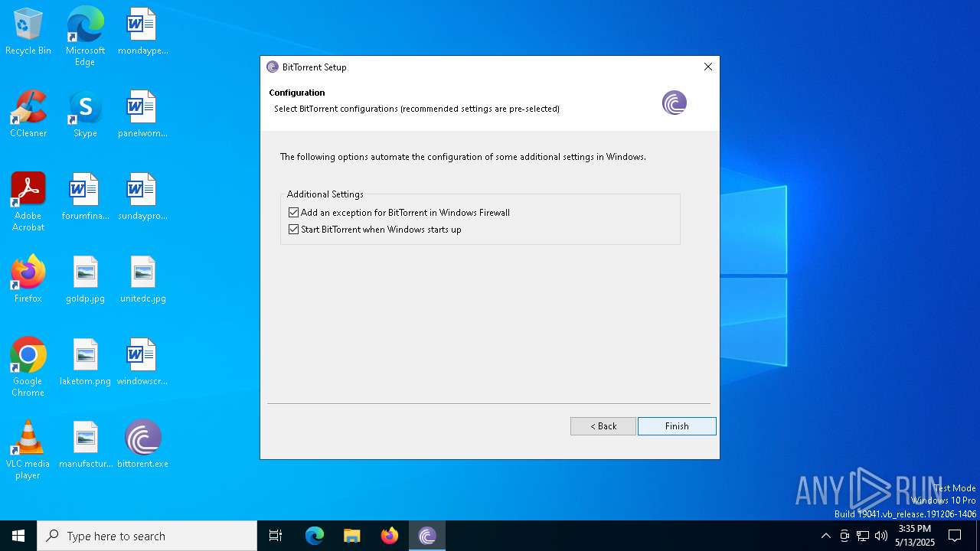This screenshot has height=551, width=980.
Task: Select the mondaype... Word document icon
Action: (142, 32)
